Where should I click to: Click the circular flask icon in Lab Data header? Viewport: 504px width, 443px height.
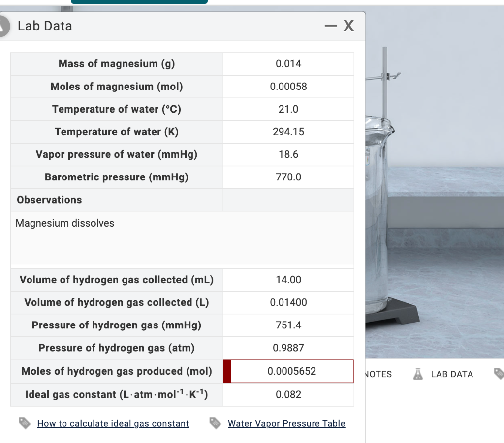[x=2, y=26]
